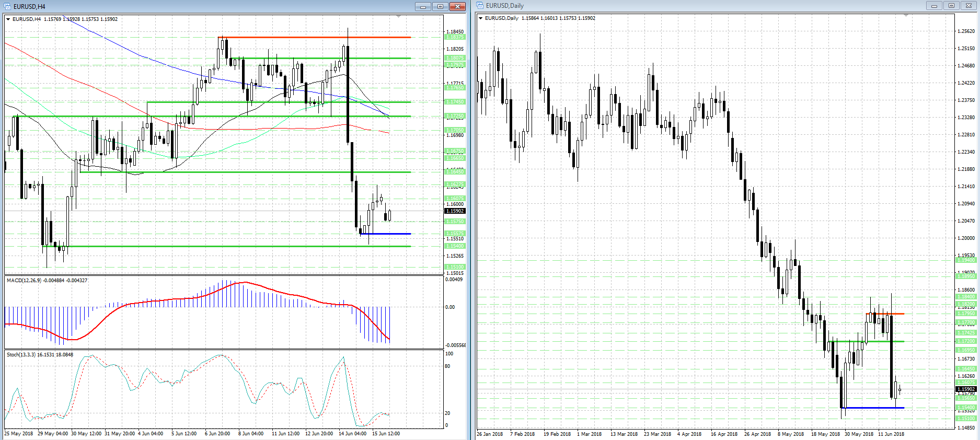Image resolution: width=980 pixels, height=440 pixels.
Task: Close the EURUSD,Daily chart window
Action: click(x=969, y=6)
